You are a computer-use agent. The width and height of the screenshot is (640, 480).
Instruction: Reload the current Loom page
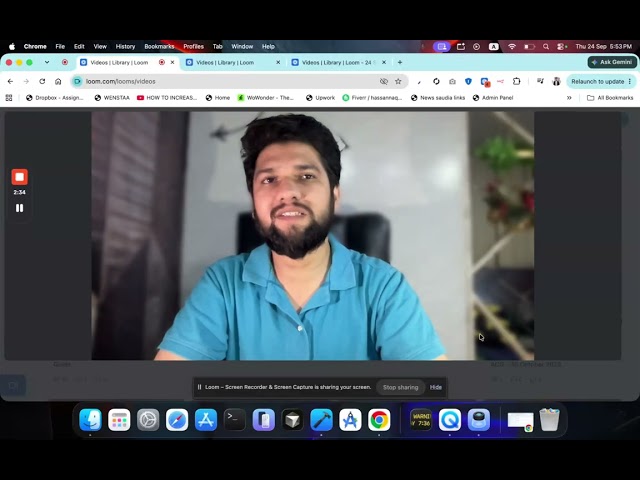coord(42,82)
